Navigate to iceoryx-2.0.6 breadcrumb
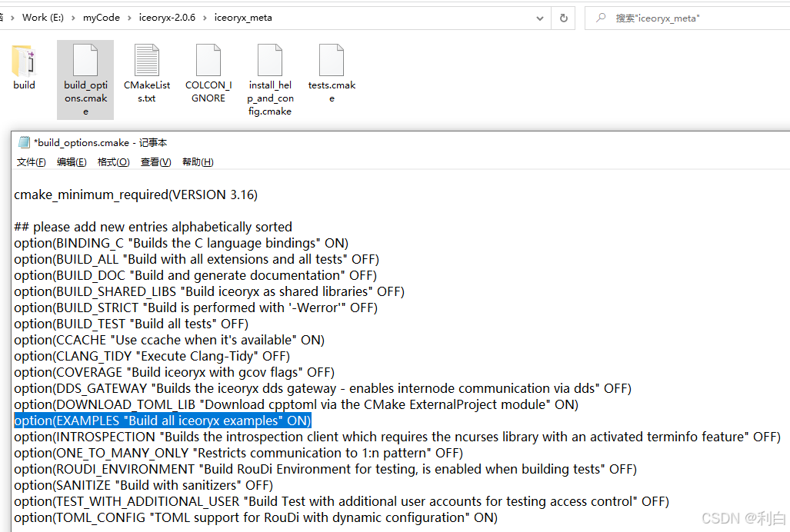Image resolution: width=790 pixels, height=532 pixels. pyautogui.click(x=167, y=18)
